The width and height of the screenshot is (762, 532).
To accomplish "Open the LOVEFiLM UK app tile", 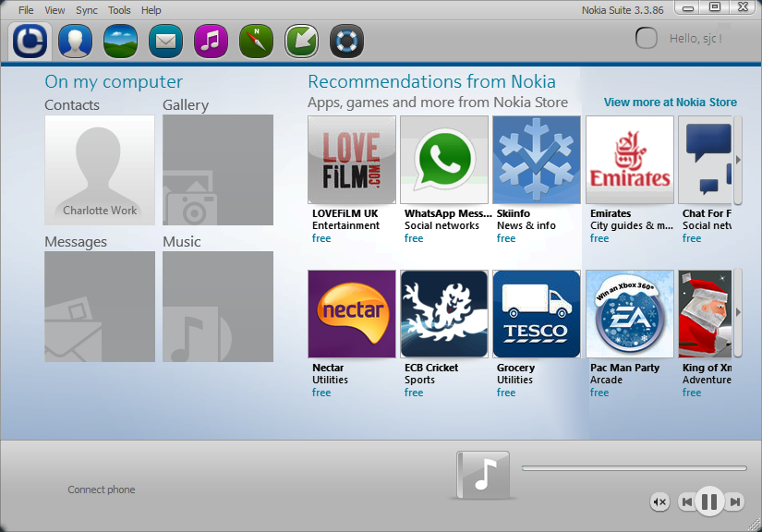I will pos(352,160).
